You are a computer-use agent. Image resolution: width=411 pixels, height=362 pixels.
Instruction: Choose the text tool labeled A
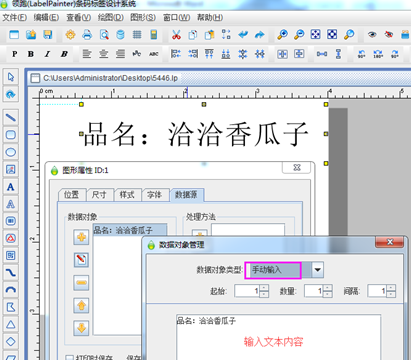11,187
